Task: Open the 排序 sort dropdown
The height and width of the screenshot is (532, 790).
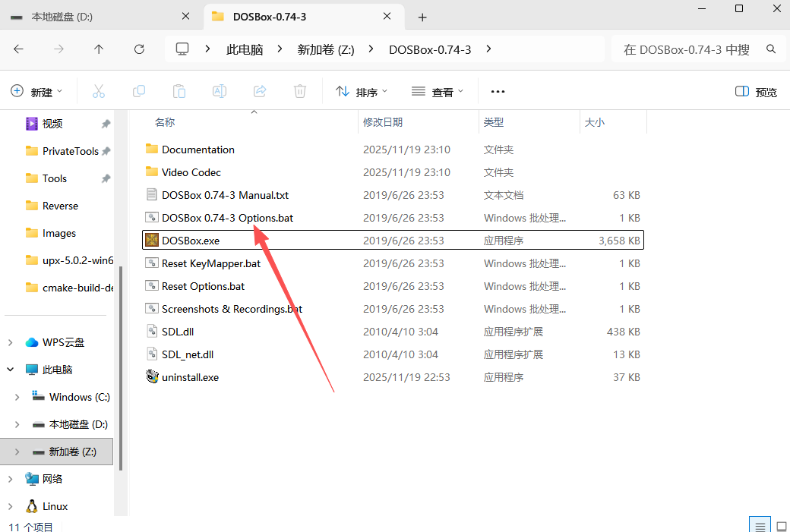Action: click(362, 92)
